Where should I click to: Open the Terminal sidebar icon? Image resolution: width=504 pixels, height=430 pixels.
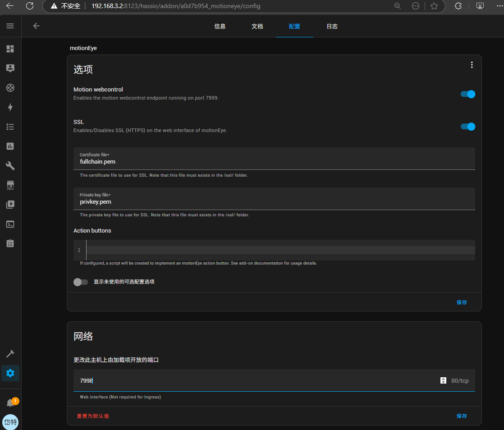10,224
